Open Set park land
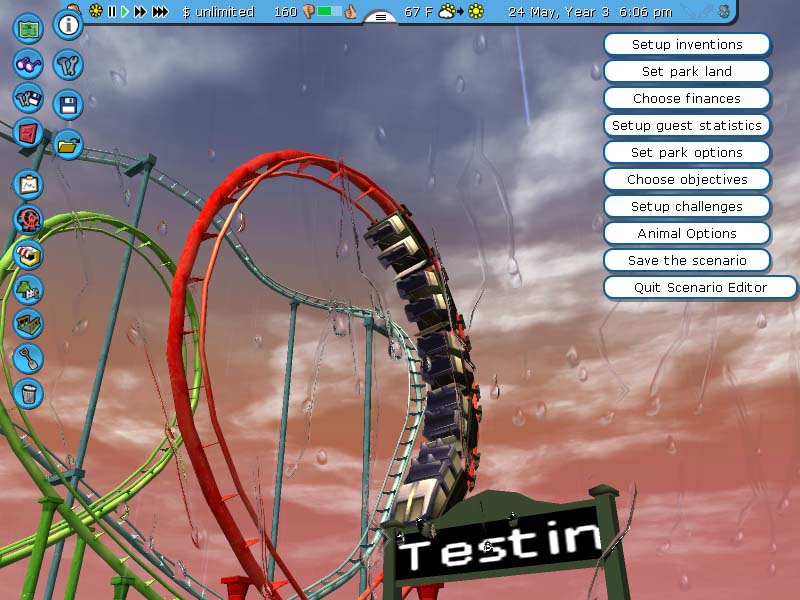Viewport: 800px width, 600px height. point(687,71)
